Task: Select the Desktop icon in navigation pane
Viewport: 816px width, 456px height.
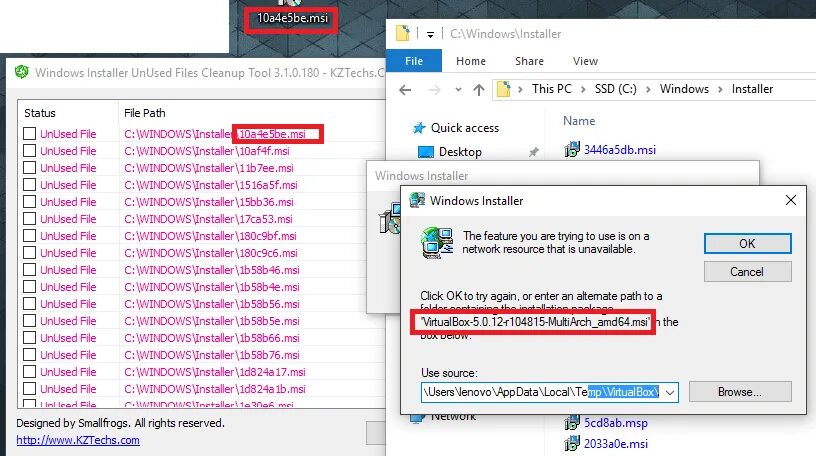Action: pos(426,152)
